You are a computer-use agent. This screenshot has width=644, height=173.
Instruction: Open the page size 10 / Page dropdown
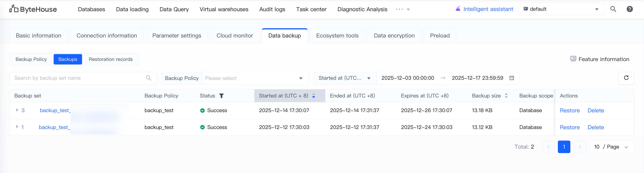point(611,147)
